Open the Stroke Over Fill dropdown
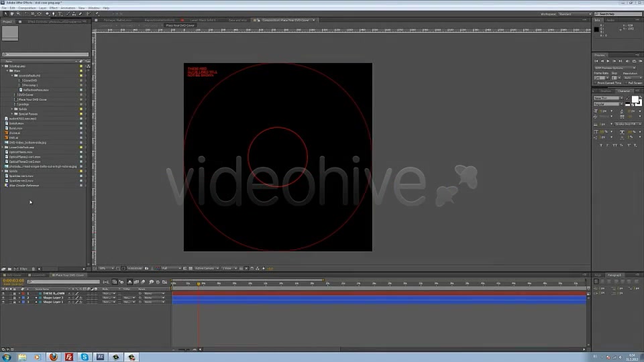The width and height of the screenshot is (644, 362). [628, 124]
